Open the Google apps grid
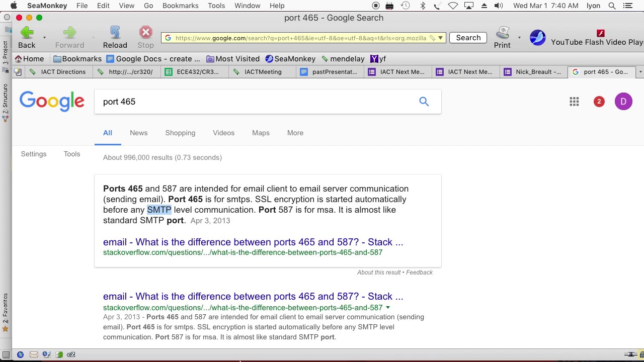The width and height of the screenshot is (644, 362). pyautogui.click(x=574, y=102)
